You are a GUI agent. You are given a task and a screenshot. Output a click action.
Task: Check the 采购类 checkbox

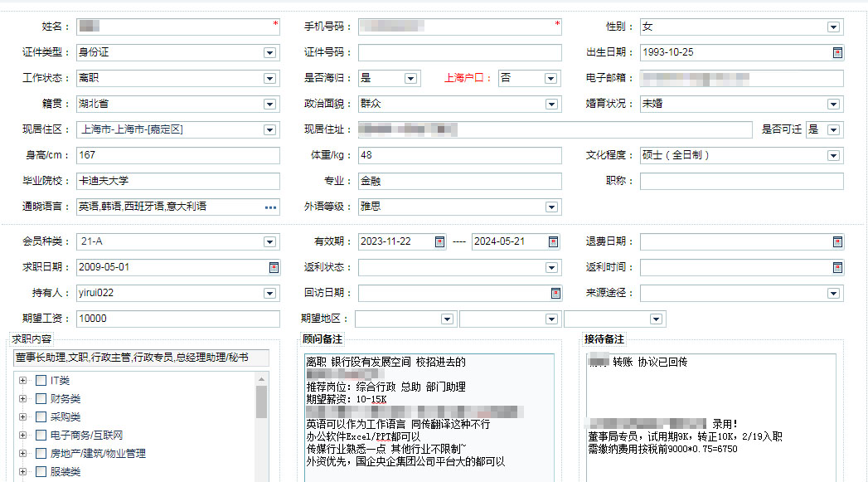(41, 417)
